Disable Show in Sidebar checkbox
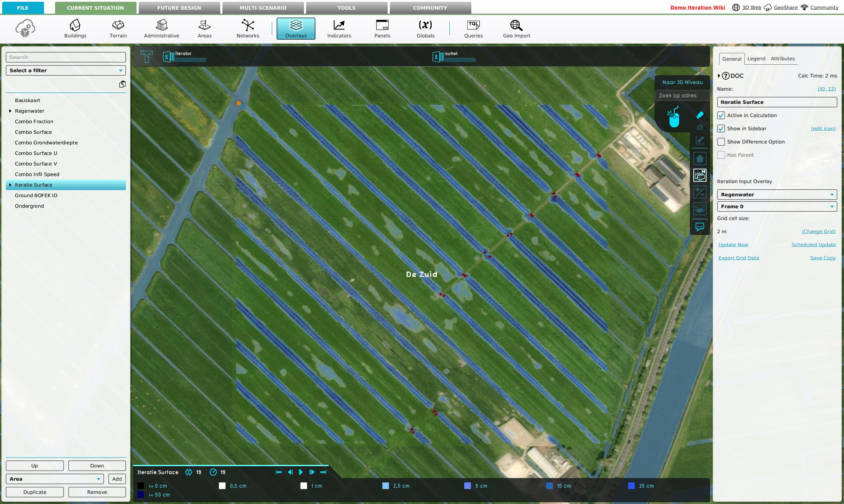Viewport: 844px width, 504px height. (721, 129)
